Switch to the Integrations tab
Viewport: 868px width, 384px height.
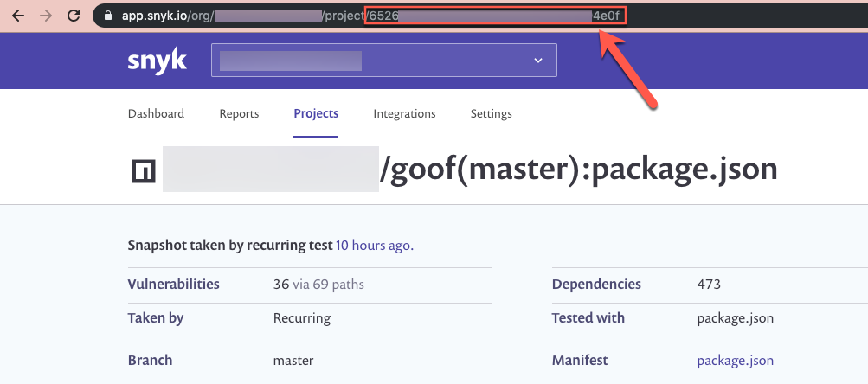coord(404,113)
